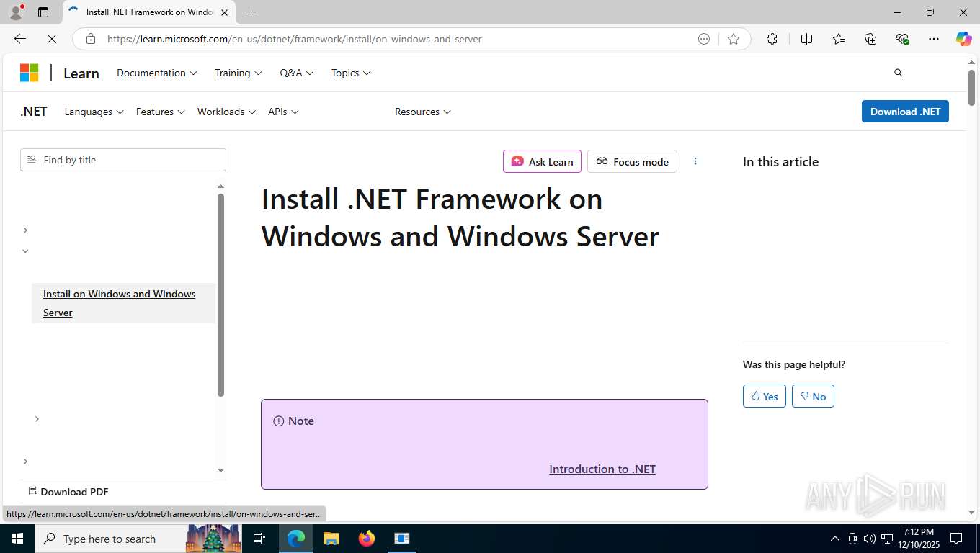Open the volume control in tray
This screenshot has width=980, height=553.
point(870,539)
